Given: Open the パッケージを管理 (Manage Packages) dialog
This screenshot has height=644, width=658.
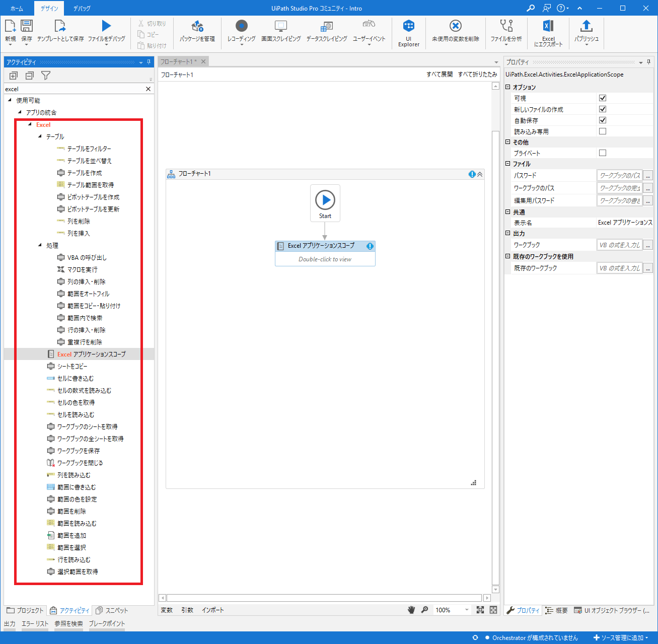Looking at the screenshot, I should pos(197,31).
